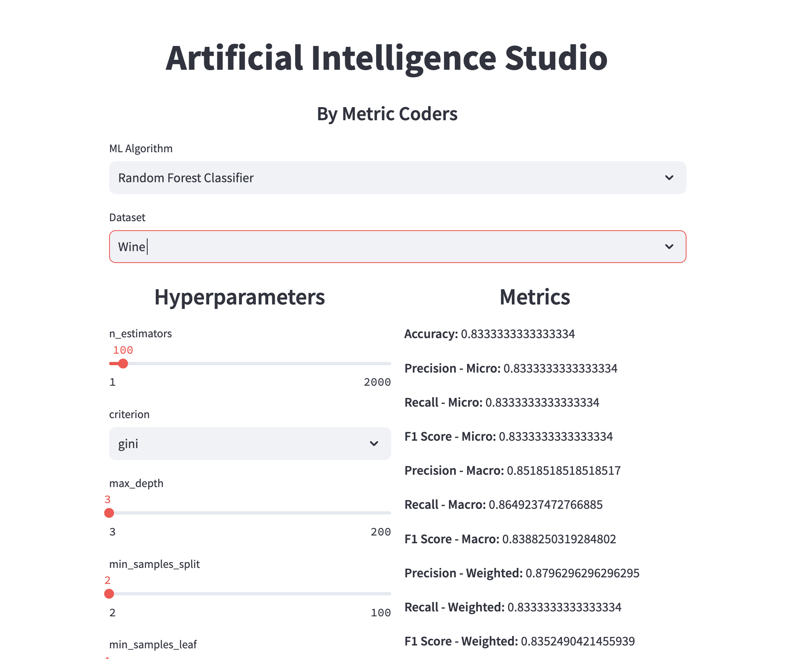Click the Metrics heading
This screenshot has width=812, height=659.
click(535, 297)
